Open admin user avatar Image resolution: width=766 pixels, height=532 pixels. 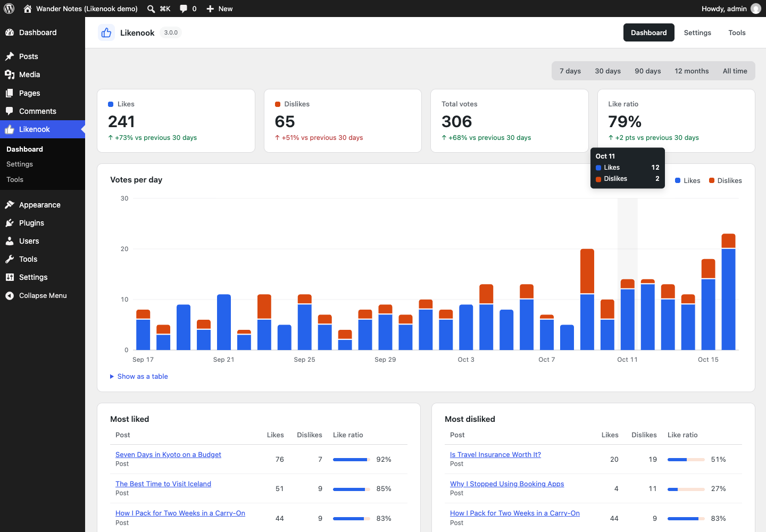pyautogui.click(x=755, y=9)
